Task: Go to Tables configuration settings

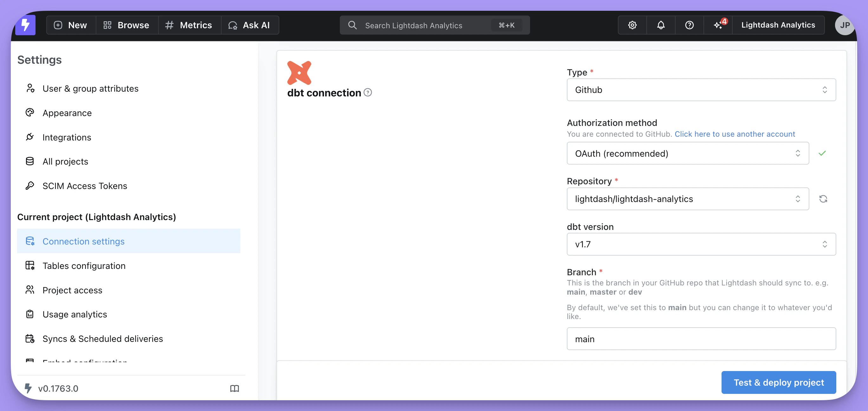Action: click(x=84, y=266)
